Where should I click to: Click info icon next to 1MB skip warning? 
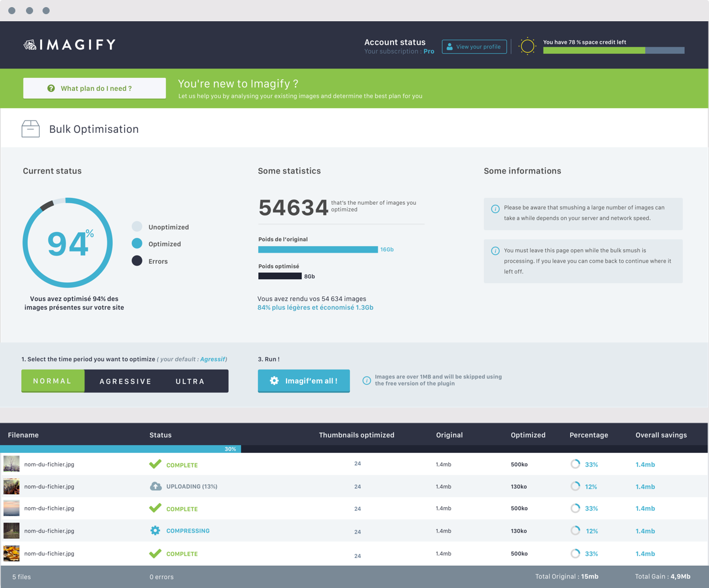366,381
